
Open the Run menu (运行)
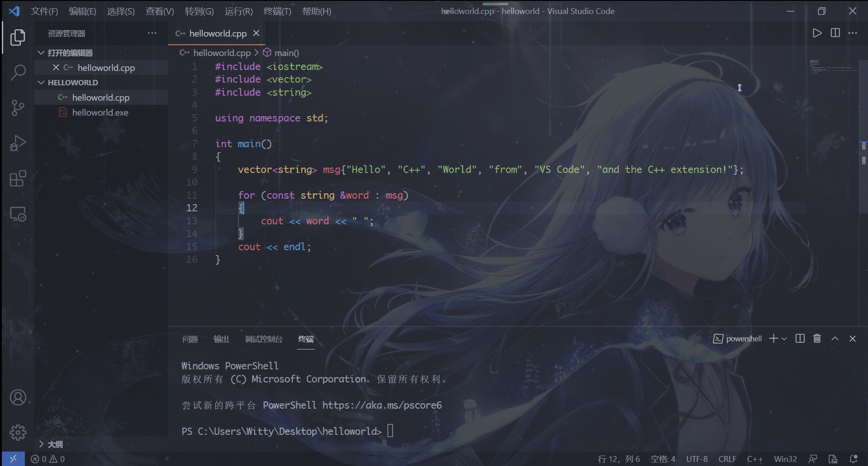tap(239, 11)
